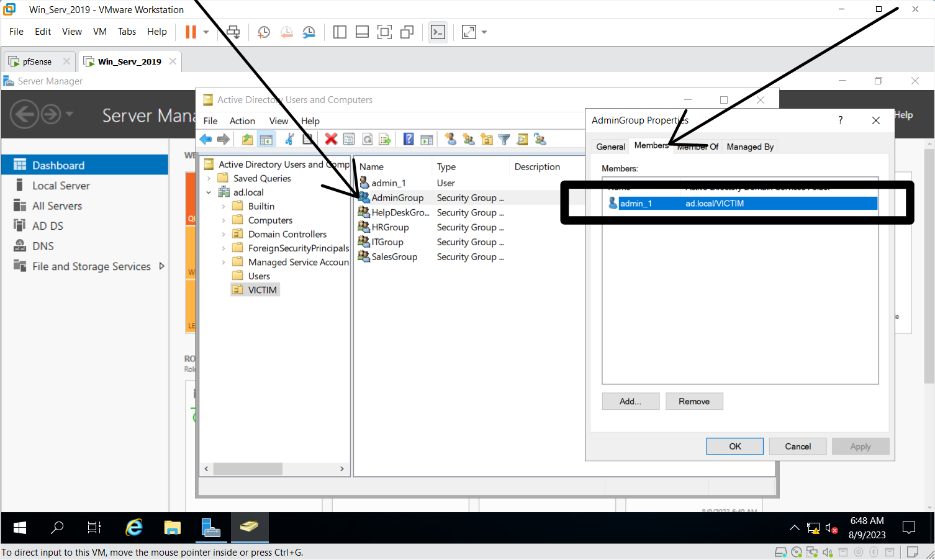
Task: Collapse the ad.local domain node
Action: point(209,192)
